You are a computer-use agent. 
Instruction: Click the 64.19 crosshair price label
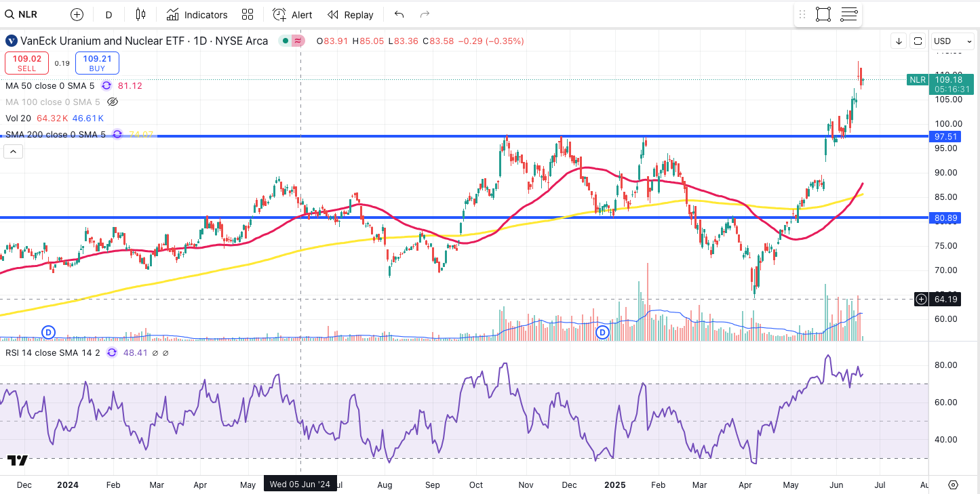946,299
